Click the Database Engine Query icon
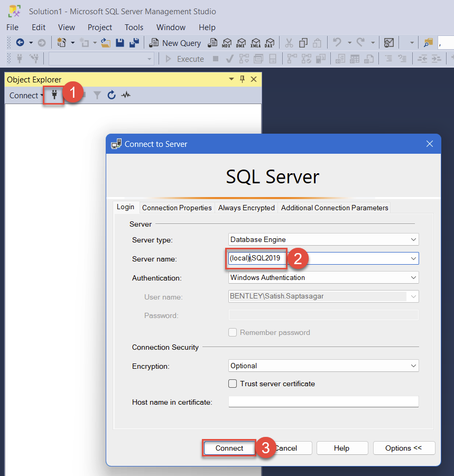Screen dimensions: 454x476 [212, 43]
